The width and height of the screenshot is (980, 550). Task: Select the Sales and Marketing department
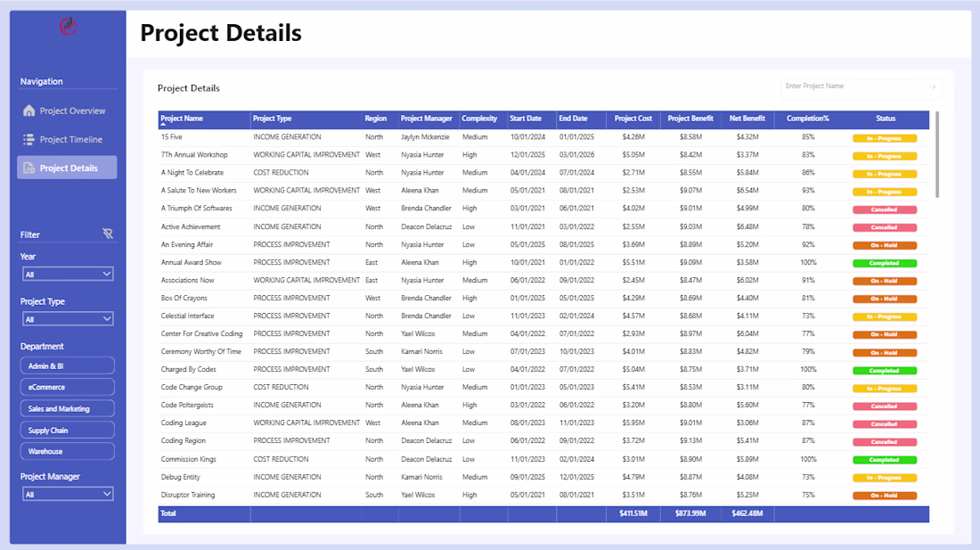(x=68, y=408)
